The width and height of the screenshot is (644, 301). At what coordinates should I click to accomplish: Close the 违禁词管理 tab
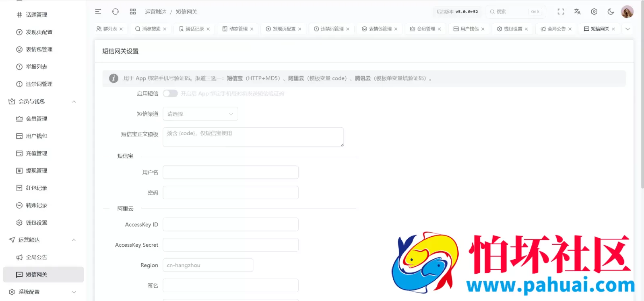tap(348, 29)
